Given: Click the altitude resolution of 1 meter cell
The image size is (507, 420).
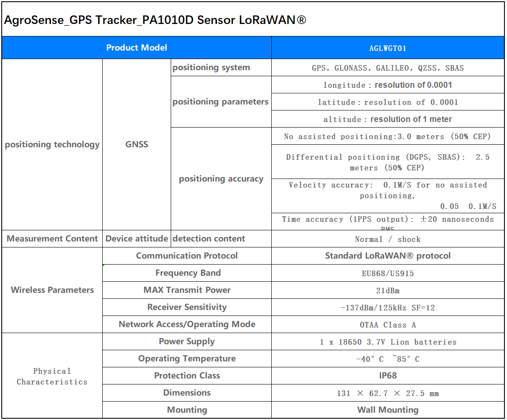Looking at the screenshot, I should pyautogui.click(x=388, y=119).
